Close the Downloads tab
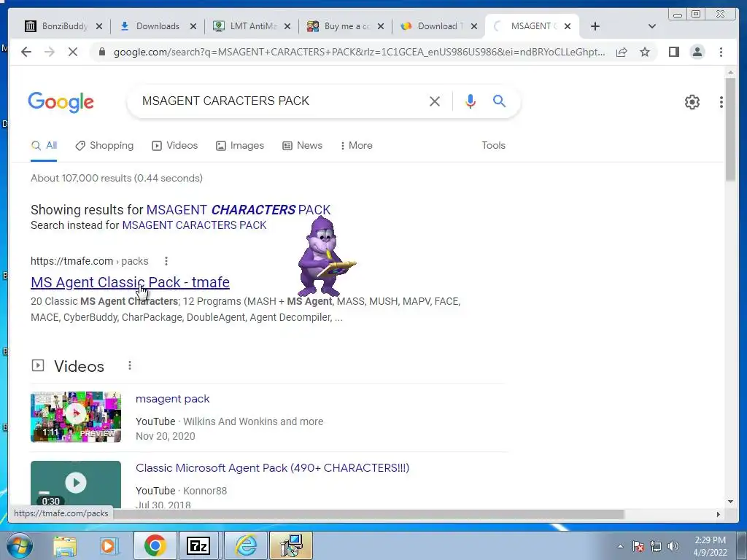The width and height of the screenshot is (747, 560). 193,26
